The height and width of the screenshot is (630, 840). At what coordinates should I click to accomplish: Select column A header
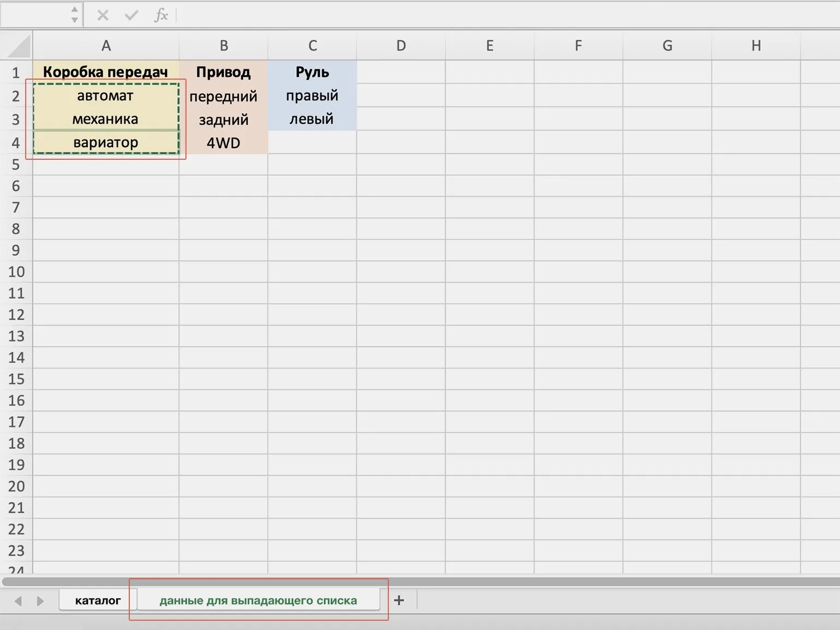click(x=106, y=46)
